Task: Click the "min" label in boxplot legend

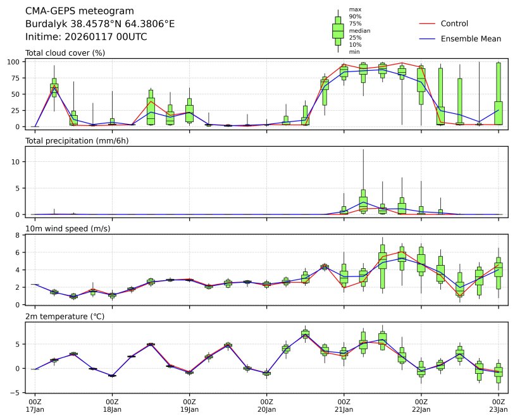Action: click(354, 52)
